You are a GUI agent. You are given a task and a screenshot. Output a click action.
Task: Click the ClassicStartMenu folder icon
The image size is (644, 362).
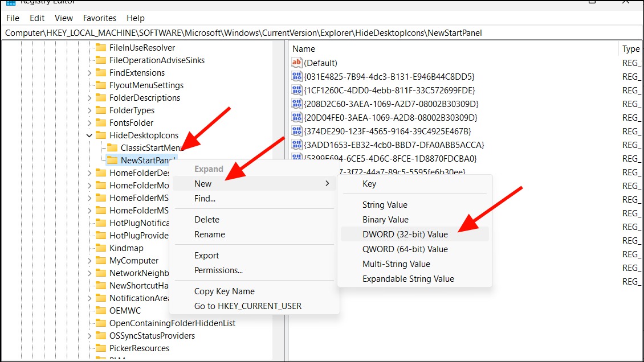point(112,147)
